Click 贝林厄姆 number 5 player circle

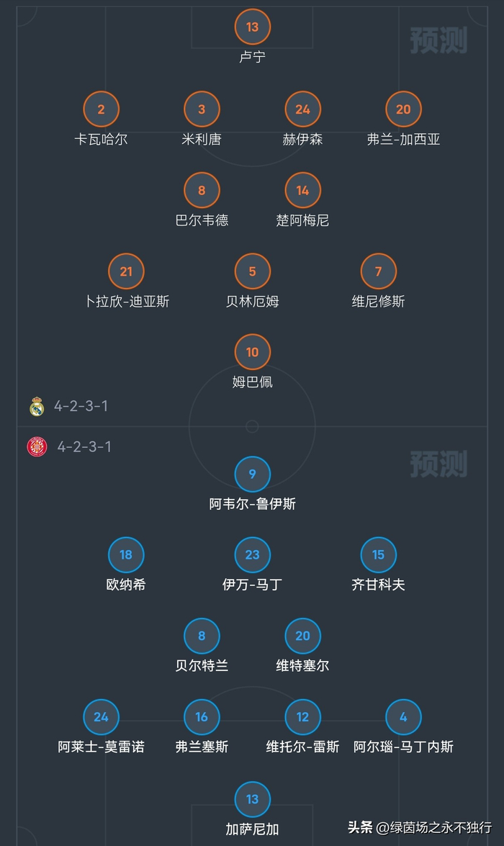pyautogui.click(x=252, y=271)
